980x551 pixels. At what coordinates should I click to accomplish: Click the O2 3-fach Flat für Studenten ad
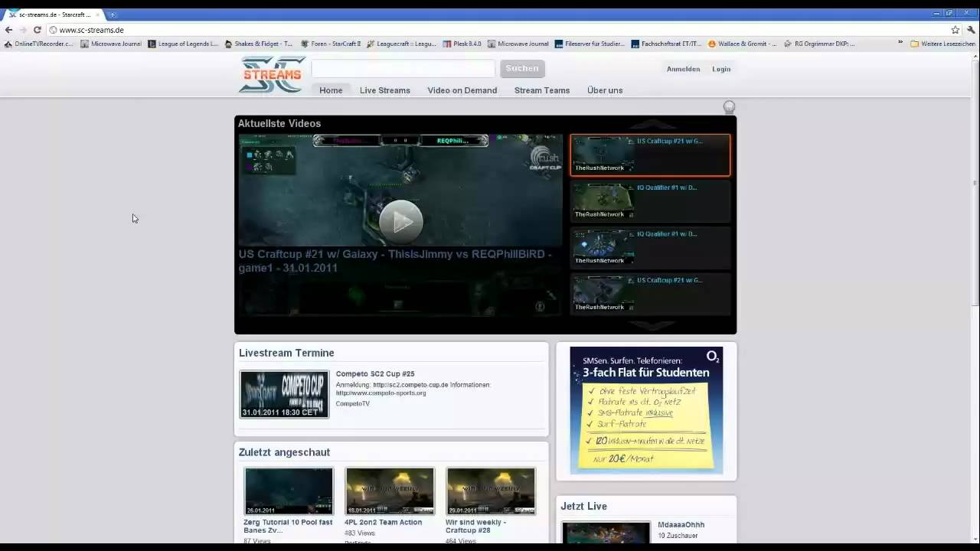click(x=646, y=410)
